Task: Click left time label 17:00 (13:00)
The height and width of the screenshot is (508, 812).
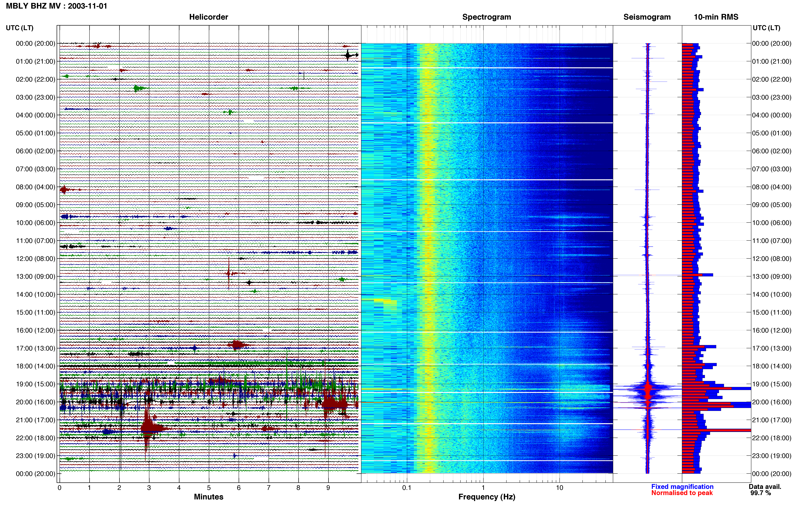Action: click(35, 348)
